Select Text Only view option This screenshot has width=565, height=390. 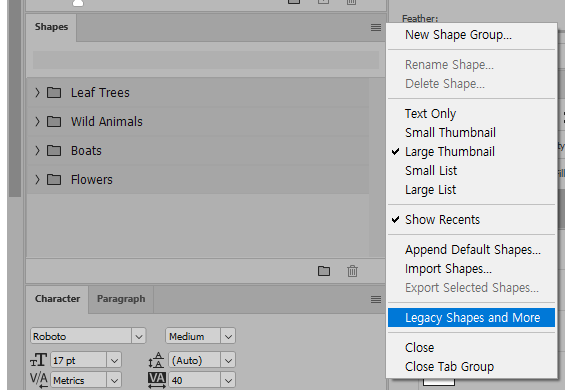pos(471,114)
